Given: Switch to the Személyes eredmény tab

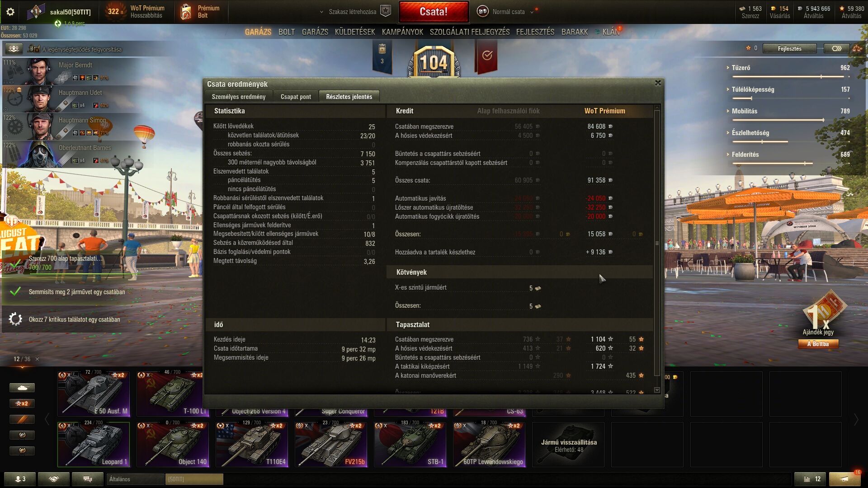Looking at the screenshot, I should pyautogui.click(x=238, y=97).
